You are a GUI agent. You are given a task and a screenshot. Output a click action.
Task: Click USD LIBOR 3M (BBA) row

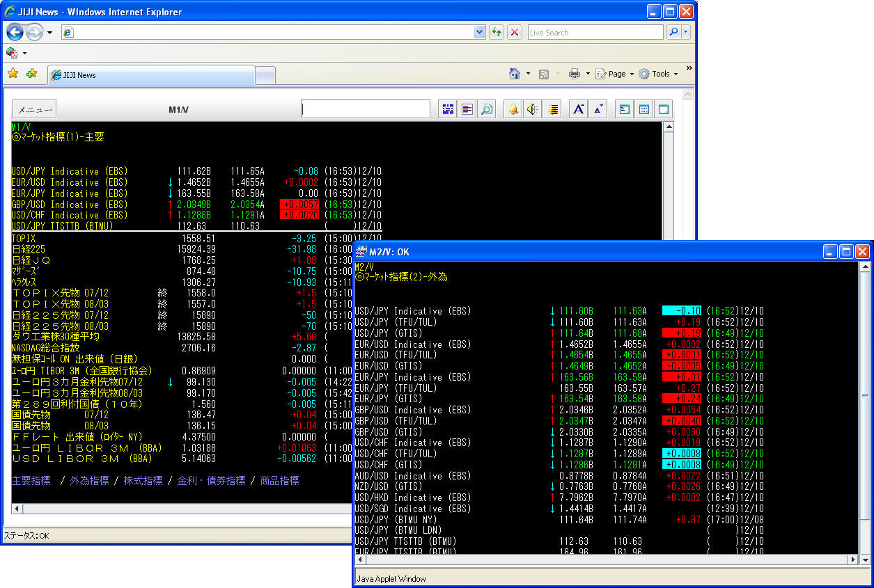click(x=81, y=459)
